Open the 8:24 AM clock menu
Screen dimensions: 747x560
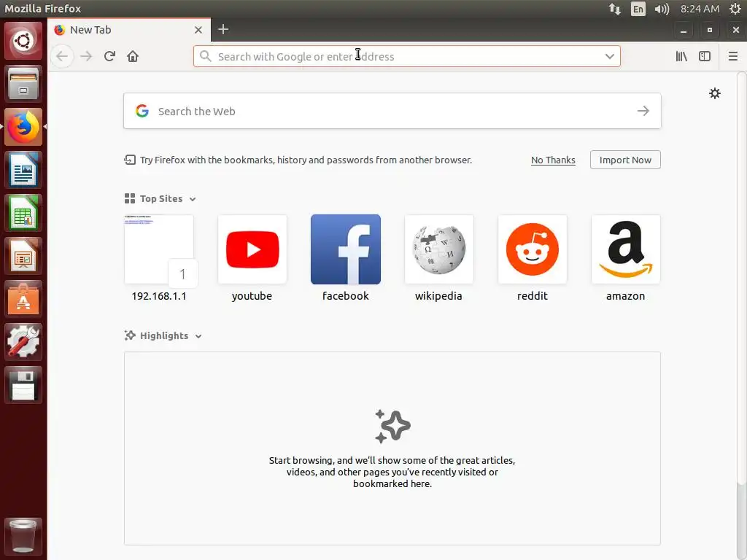point(700,9)
